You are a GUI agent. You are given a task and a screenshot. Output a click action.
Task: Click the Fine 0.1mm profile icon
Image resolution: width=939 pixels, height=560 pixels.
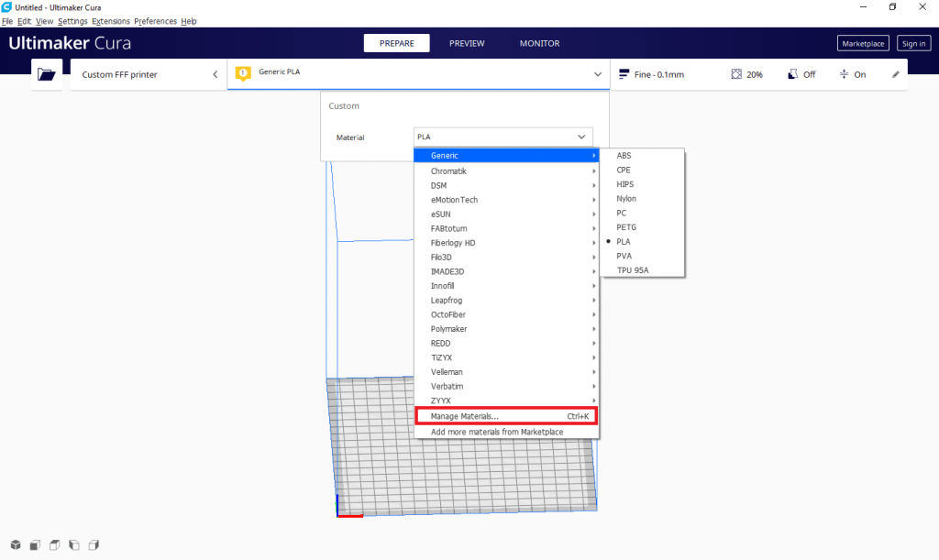click(624, 74)
